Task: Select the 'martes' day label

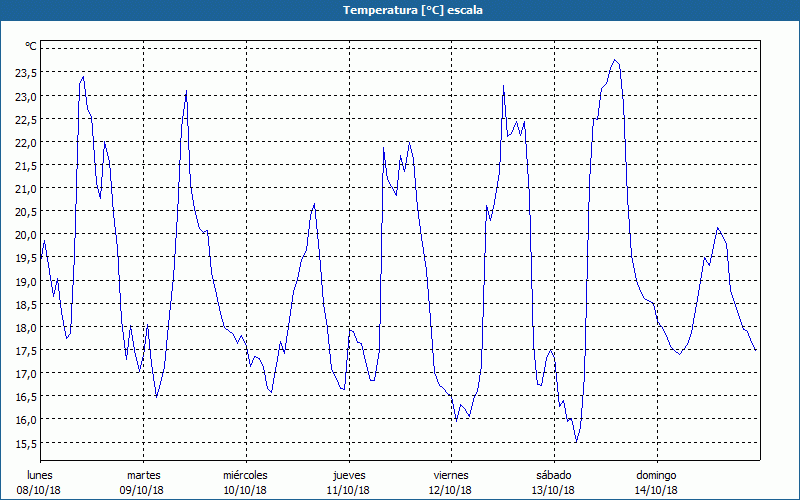Action: point(143,475)
